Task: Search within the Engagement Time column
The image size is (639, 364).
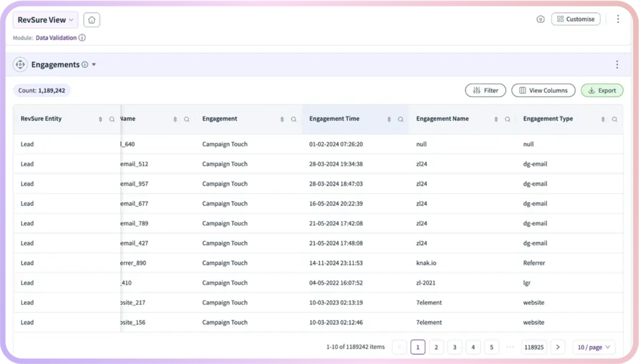Action: coord(401,120)
